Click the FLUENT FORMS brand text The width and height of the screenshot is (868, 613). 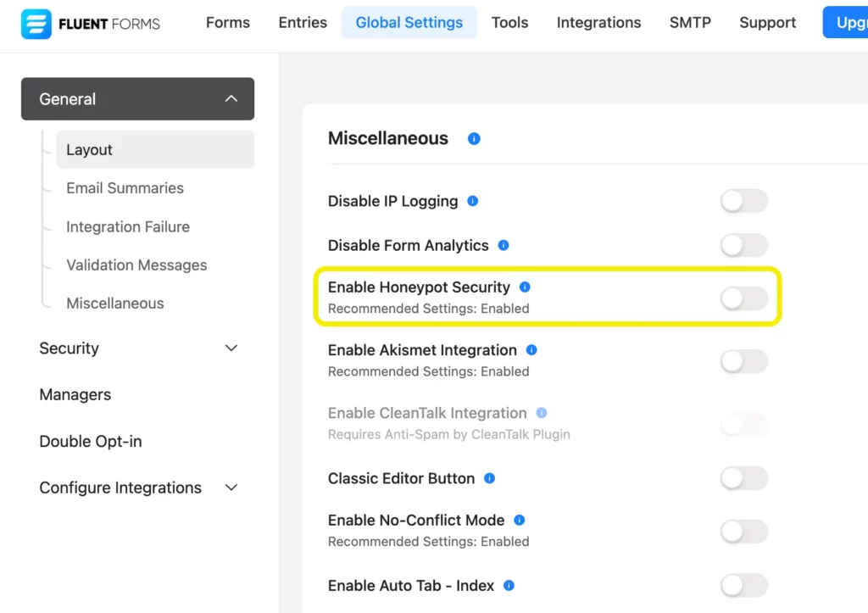coord(109,24)
